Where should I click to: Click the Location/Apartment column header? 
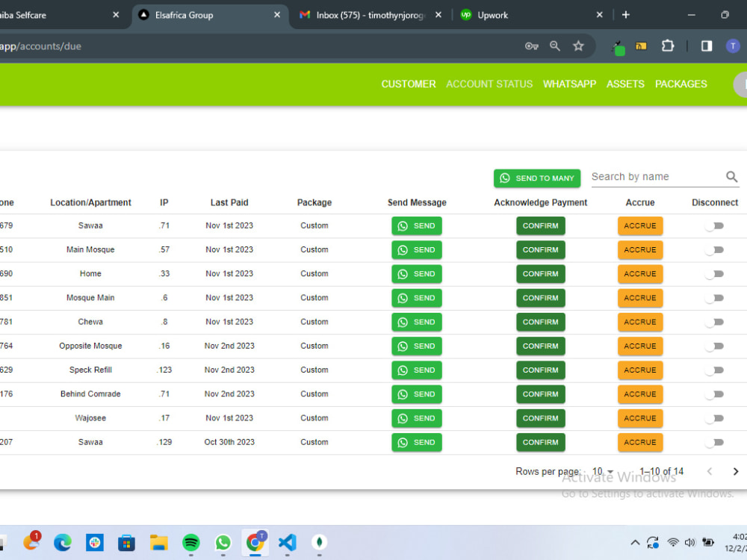pos(90,202)
